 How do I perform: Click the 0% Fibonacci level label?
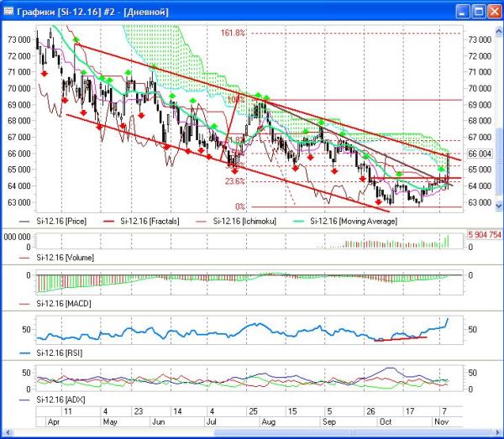[240, 206]
